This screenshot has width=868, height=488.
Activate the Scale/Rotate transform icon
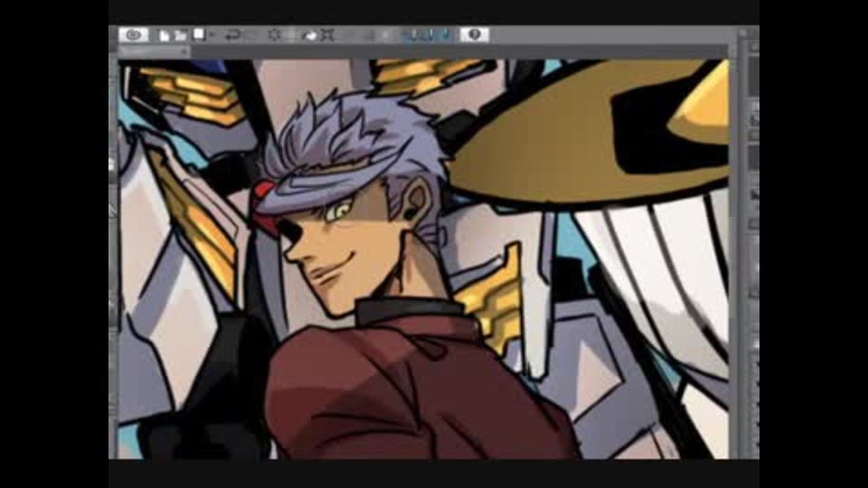point(327,35)
